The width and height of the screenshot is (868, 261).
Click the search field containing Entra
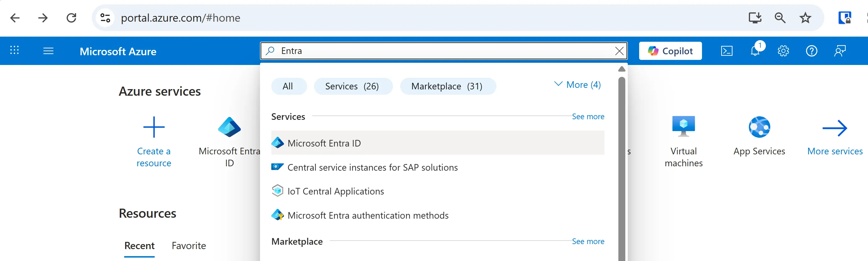tap(438, 51)
